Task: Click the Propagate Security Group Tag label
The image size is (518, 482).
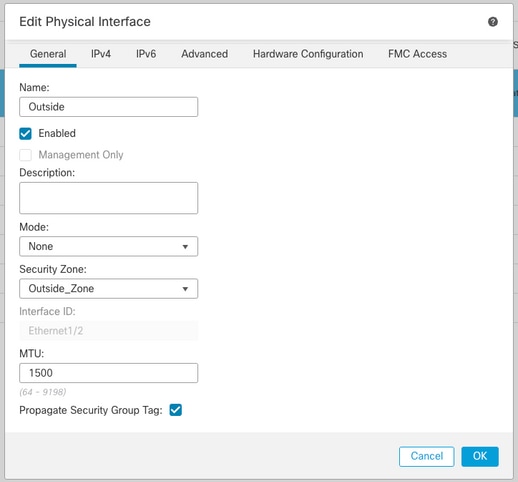Action: click(91, 410)
